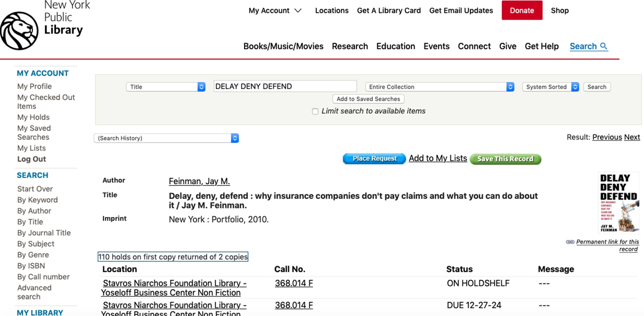The width and height of the screenshot is (644, 316).
Task: Open author Feinman, Jay M. link
Action: pos(199,181)
